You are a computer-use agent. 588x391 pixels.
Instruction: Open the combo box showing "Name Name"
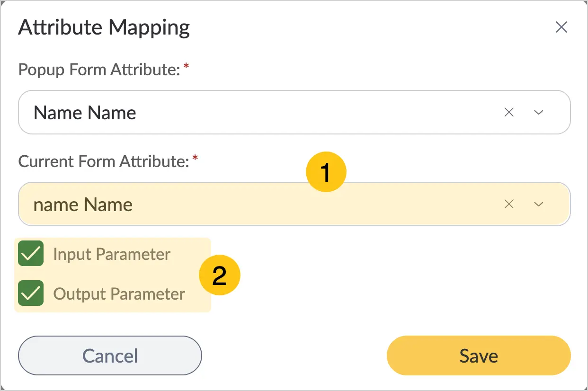[294, 112]
